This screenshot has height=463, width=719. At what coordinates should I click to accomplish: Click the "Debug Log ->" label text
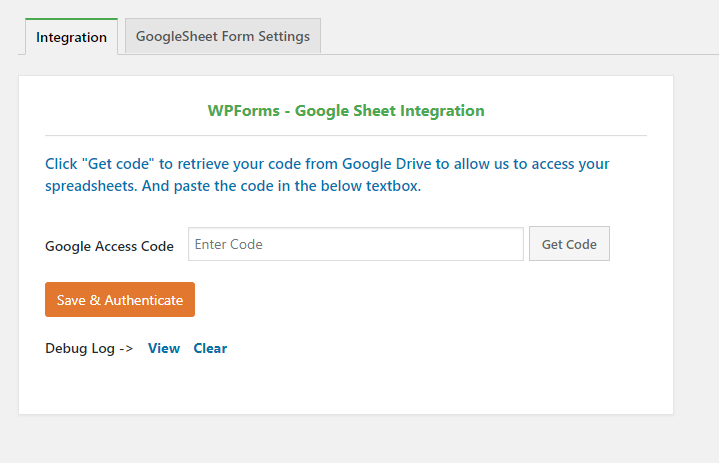pos(89,348)
